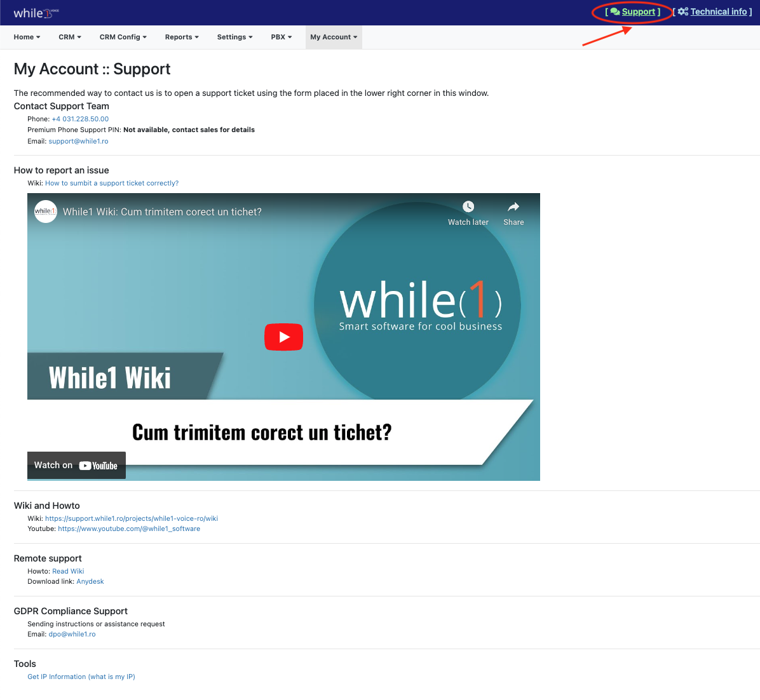760x700 pixels.
Task: Expand the Home dropdown menu
Action: point(27,37)
